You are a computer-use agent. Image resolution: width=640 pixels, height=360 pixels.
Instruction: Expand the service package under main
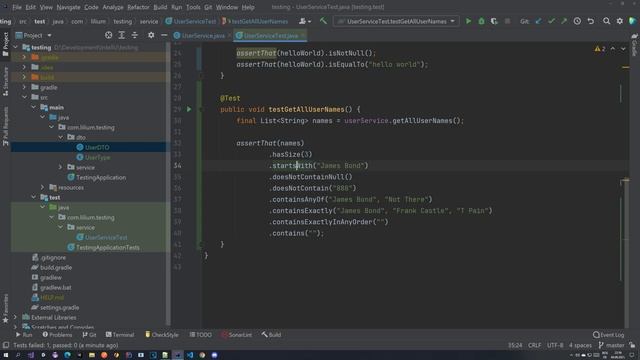point(60,167)
